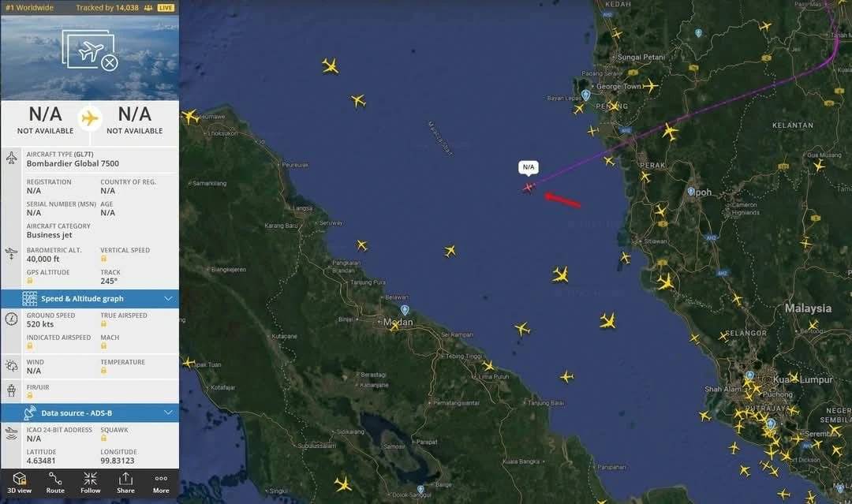Image resolution: width=852 pixels, height=504 pixels.
Task: Follow the selected aircraft
Action: pyautogui.click(x=90, y=483)
